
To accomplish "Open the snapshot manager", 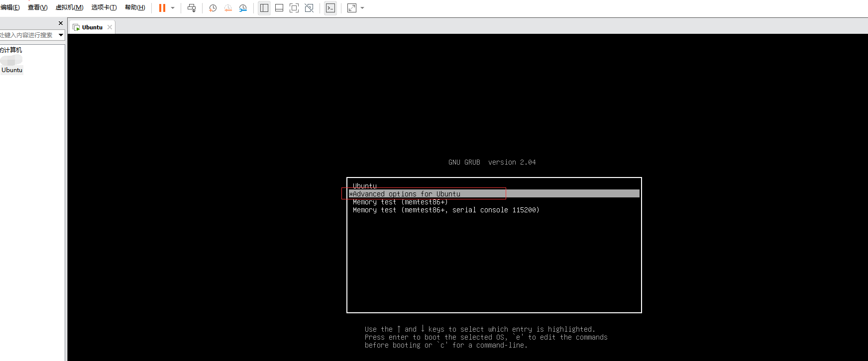I will click(243, 8).
